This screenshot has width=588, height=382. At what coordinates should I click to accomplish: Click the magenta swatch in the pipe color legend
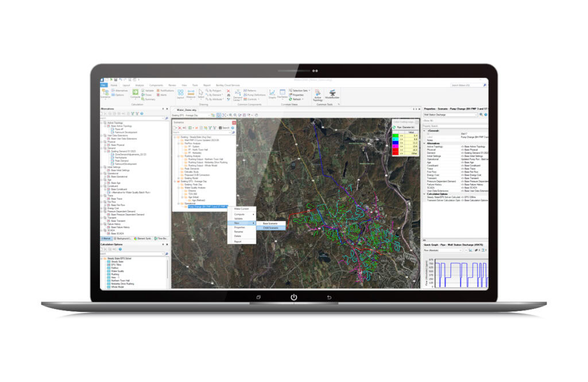pos(396,146)
